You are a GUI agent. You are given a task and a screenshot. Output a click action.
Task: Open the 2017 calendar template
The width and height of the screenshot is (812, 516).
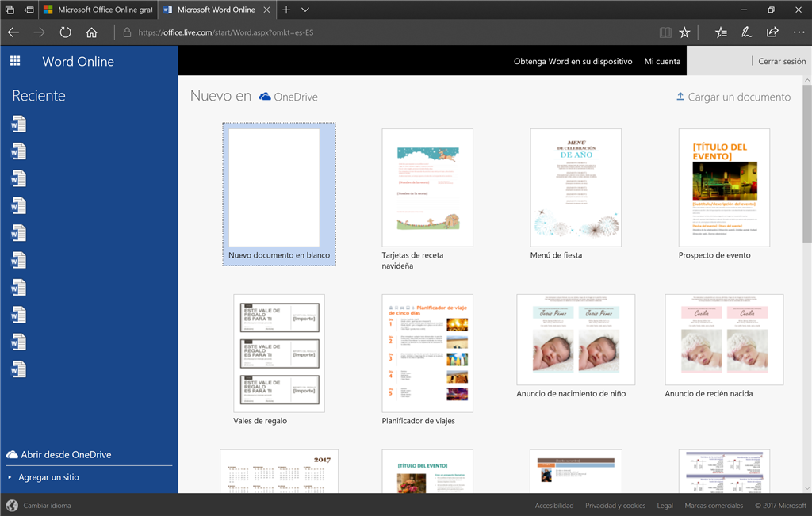279,471
